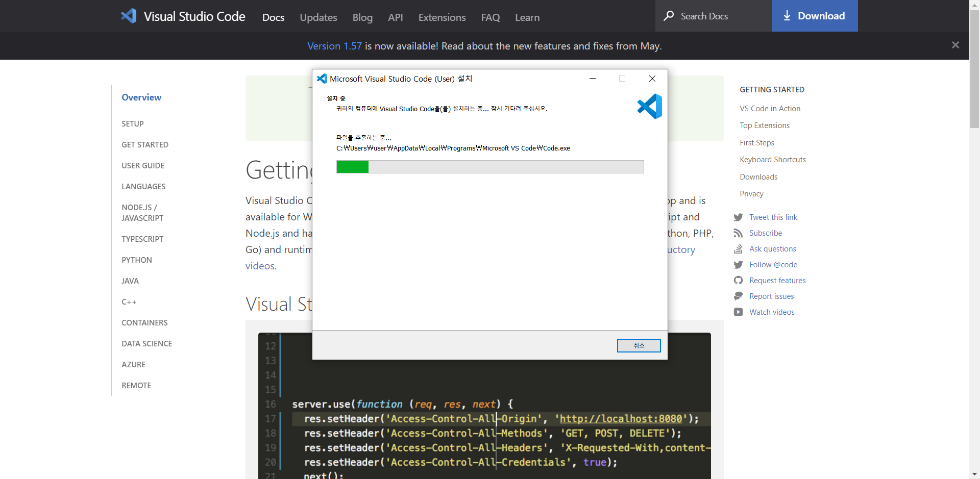Open Privacy link in right sidebar
The height and width of the screenshot is (479, 980).
coord(752,194)
